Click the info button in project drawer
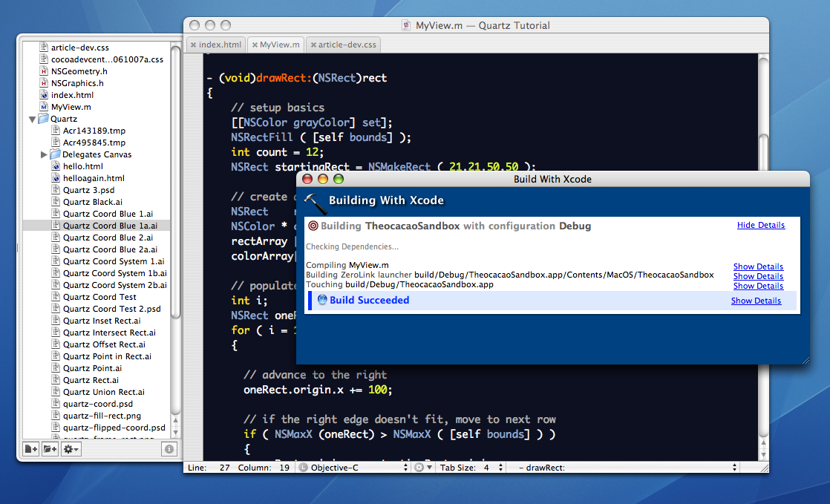Image resolution: width=830 pixels, height=504 pixels. 169,449
